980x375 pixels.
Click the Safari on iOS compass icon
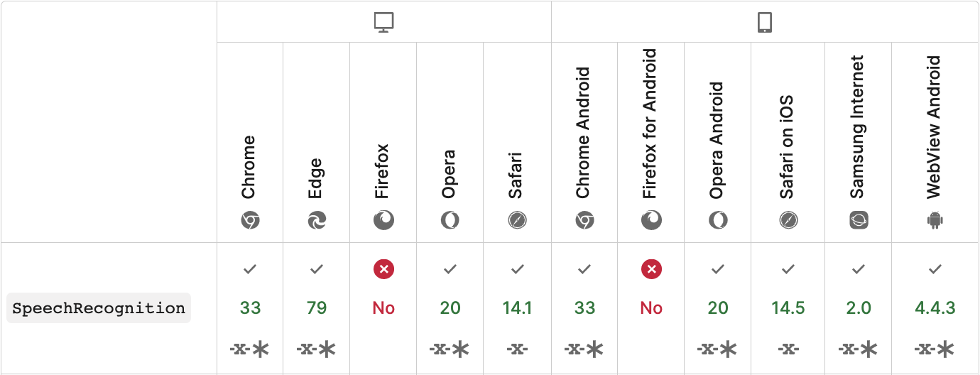[788, 221]
